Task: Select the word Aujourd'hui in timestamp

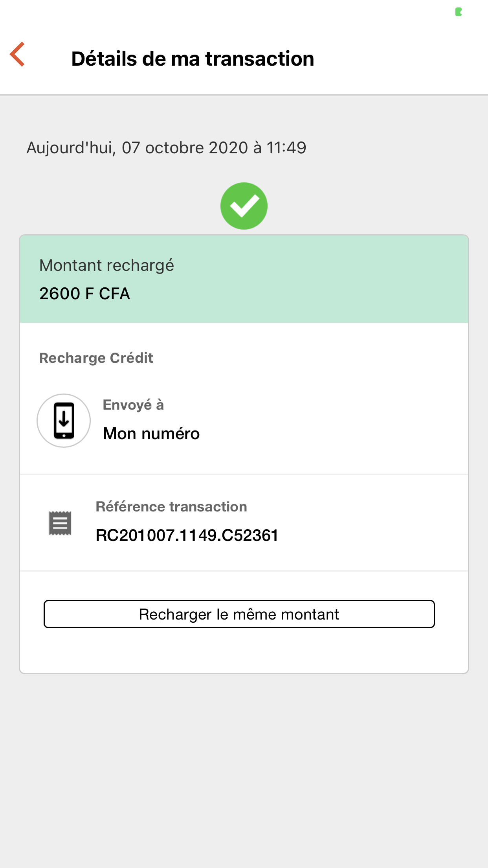Action: 71,148
